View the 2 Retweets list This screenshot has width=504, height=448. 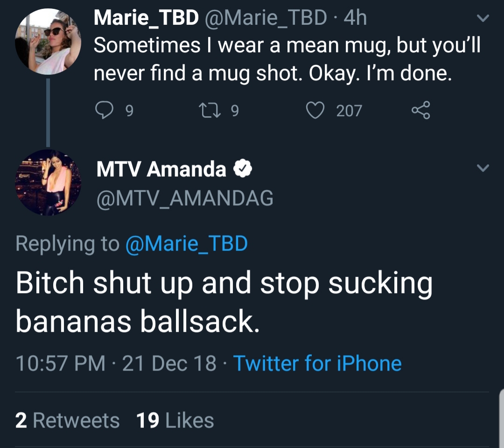67,420
